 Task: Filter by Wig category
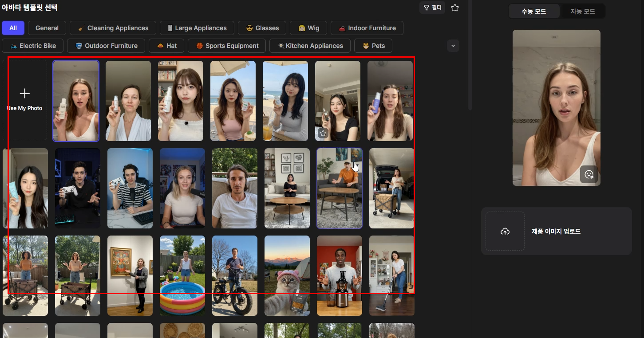point(308,28)
